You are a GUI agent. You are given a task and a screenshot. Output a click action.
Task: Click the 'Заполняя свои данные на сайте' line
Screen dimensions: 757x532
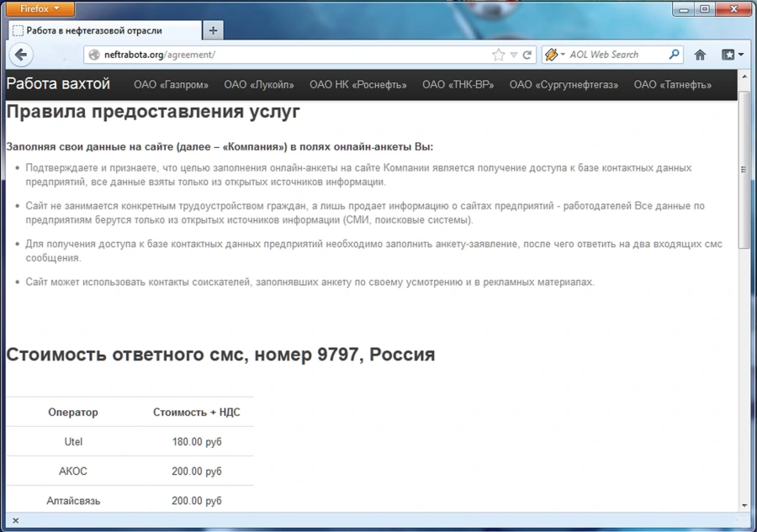220,146
